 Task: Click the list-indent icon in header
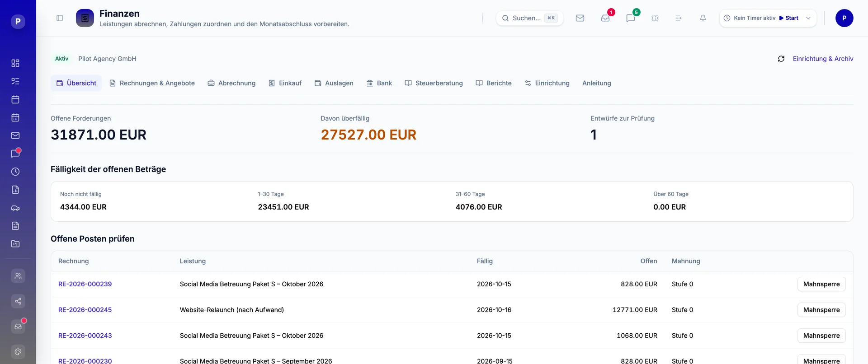[x=679, y=18]
